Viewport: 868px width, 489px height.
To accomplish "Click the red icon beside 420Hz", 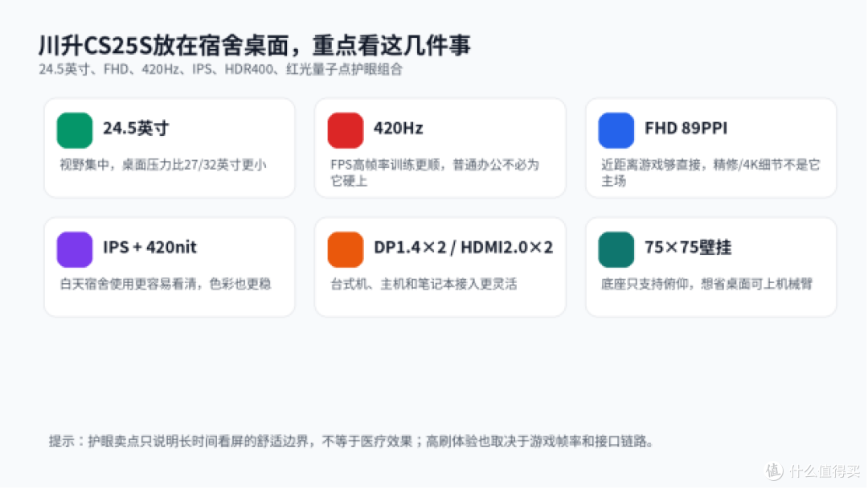I will 346,131.
